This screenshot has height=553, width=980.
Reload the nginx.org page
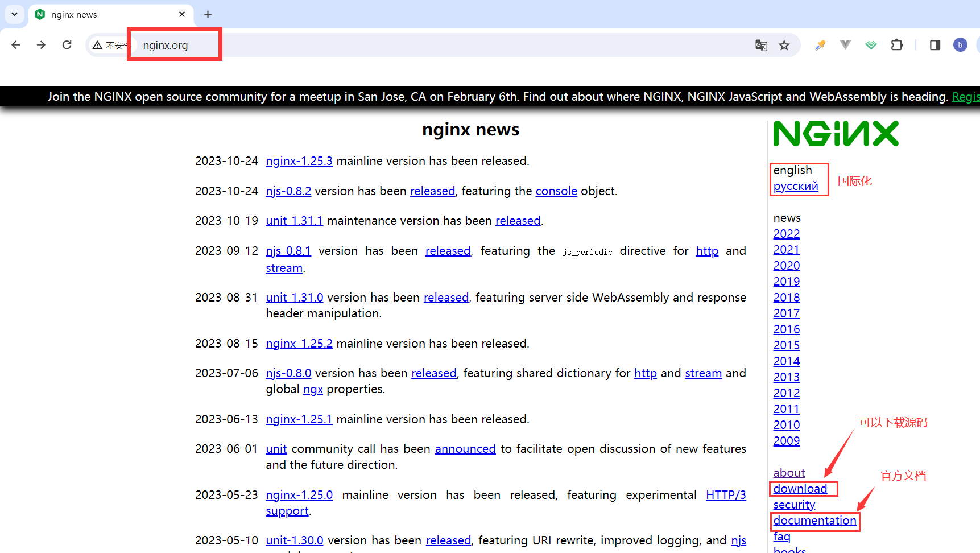(x=67, y=45)
